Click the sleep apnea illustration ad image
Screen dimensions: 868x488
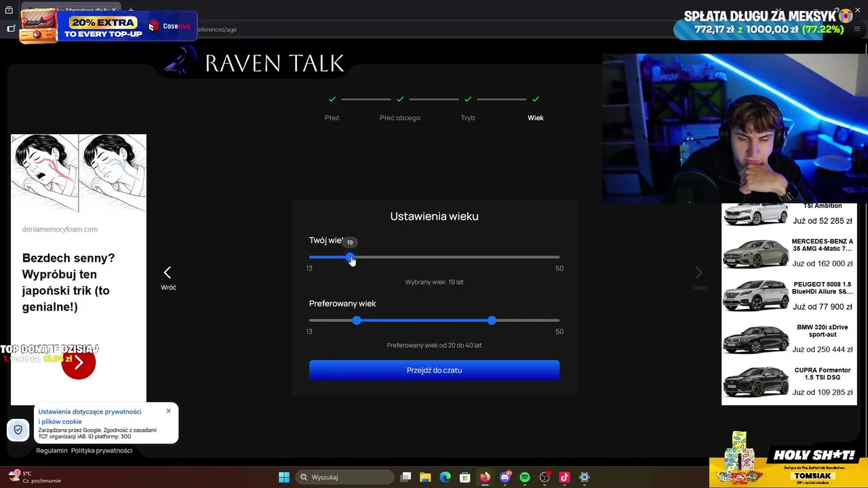click(x=79, y=174)
